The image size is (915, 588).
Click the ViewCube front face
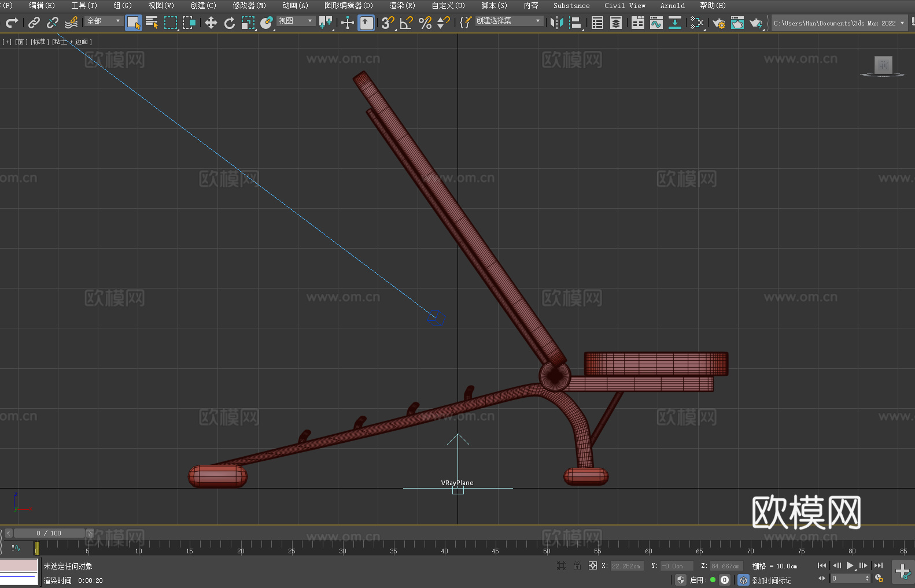click(x=883, y=65)
